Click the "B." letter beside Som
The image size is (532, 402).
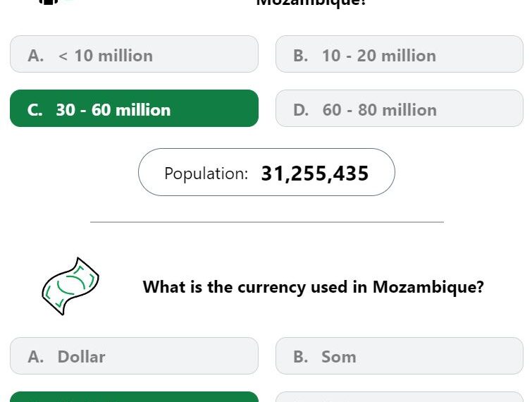(300, 357)
